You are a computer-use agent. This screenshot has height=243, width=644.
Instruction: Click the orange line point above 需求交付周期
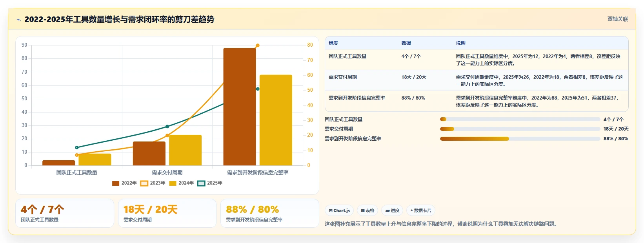point(167,136)
